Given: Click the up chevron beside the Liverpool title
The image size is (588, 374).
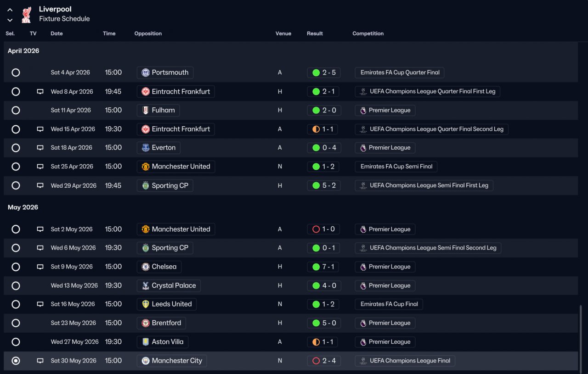Looking at the screenshot, I should point(10,10).
